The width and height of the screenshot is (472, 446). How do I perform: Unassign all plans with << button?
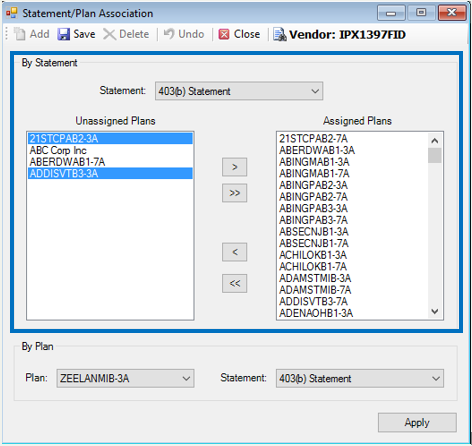(x=235, y=283)
